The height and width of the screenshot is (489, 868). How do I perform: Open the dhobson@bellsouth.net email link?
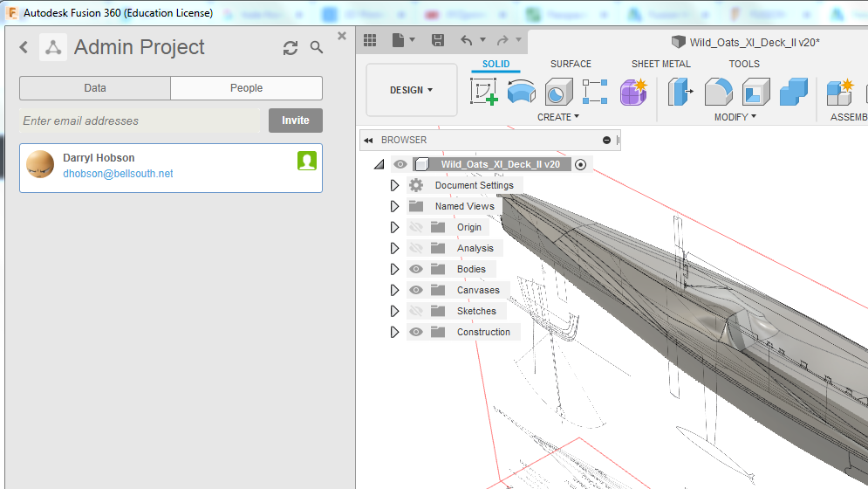(x=118, y=174)
